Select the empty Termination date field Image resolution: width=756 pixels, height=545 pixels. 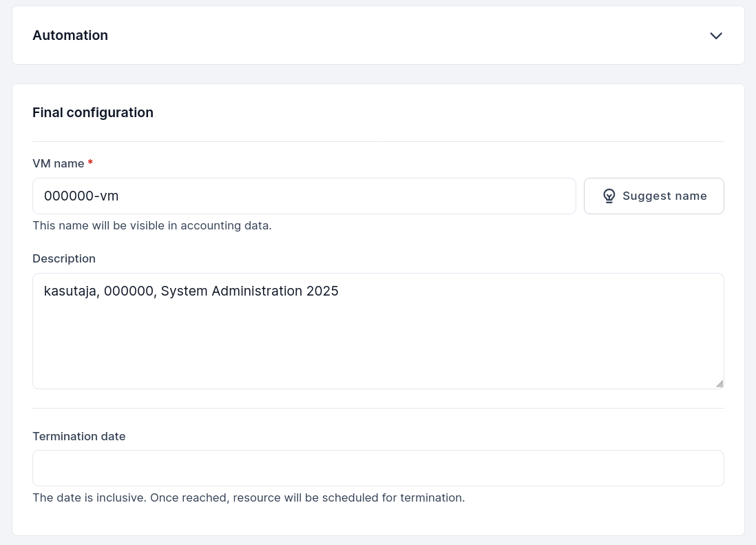[x=378, y=468]
